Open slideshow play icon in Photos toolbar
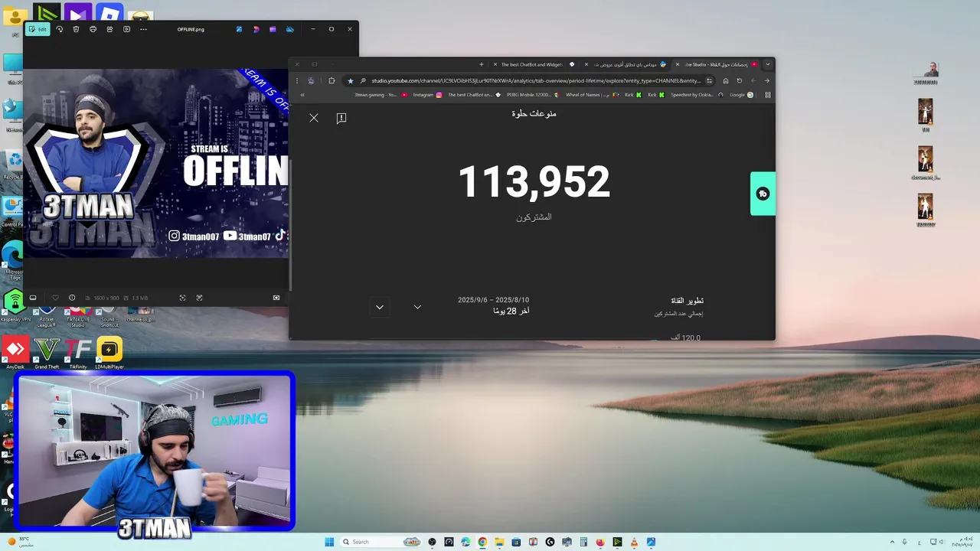Screen dimensions: 980x551 tap(126, 29)
